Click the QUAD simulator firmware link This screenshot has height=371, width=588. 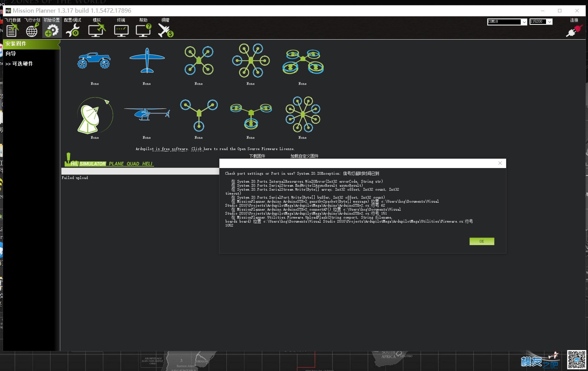point(133,164)
